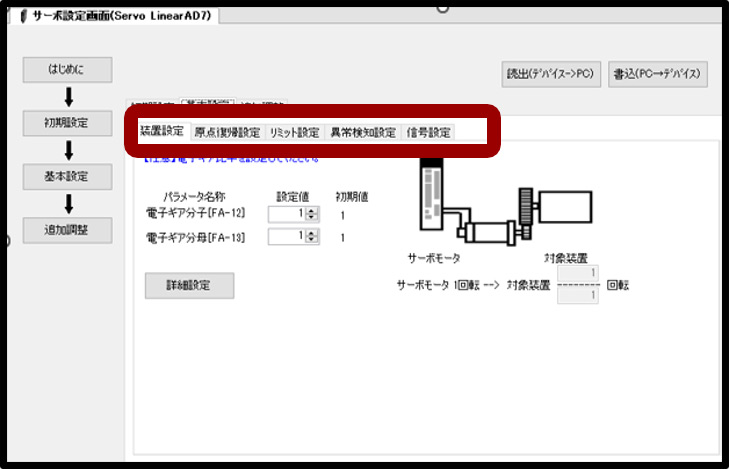729x469 pixels.
Task: Open the 信号設定 tab
Action: (x=428, y=132)
